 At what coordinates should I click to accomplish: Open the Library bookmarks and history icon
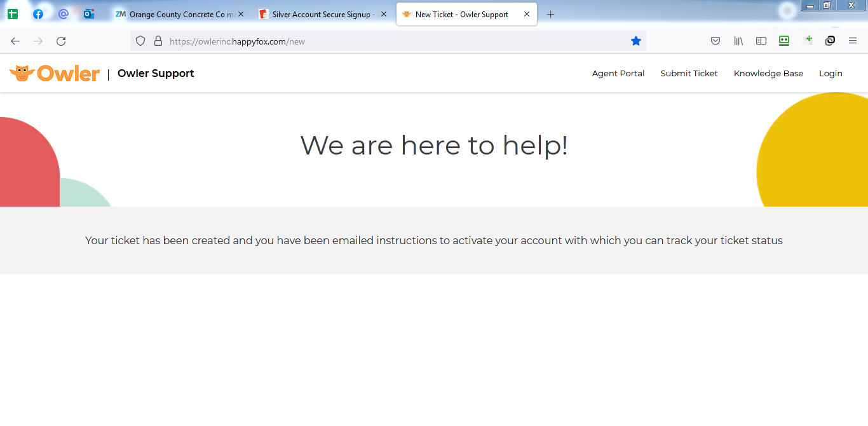click(x=738, y=41)
